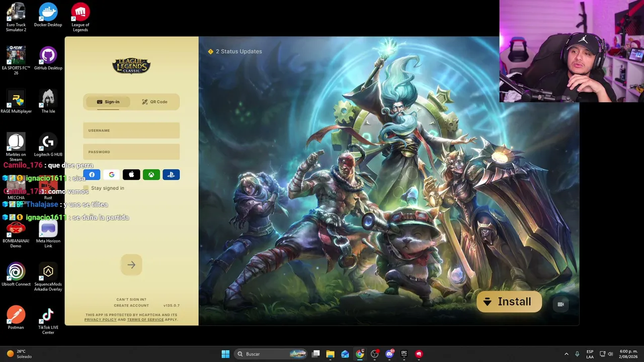This screenshot has width=644, height=362.
Task: Select the Postman desktop shortcut
Action: click(x=16, y=318)
